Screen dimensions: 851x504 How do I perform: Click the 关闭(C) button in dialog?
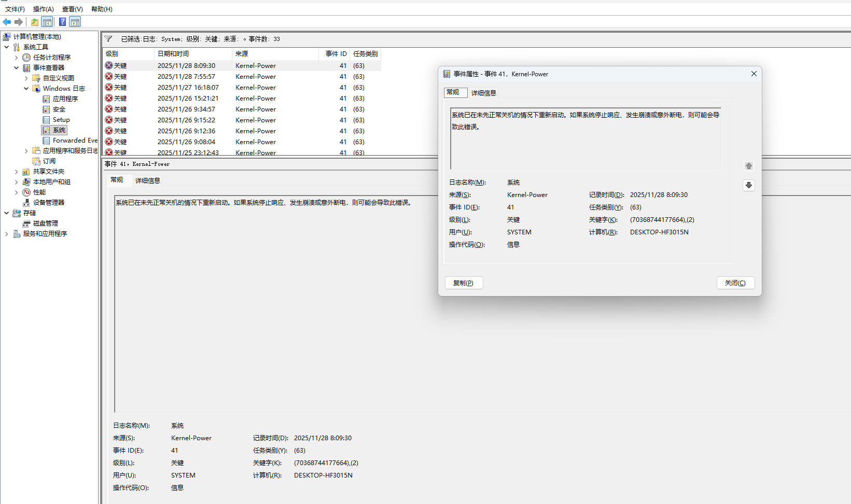pos(735,283)
